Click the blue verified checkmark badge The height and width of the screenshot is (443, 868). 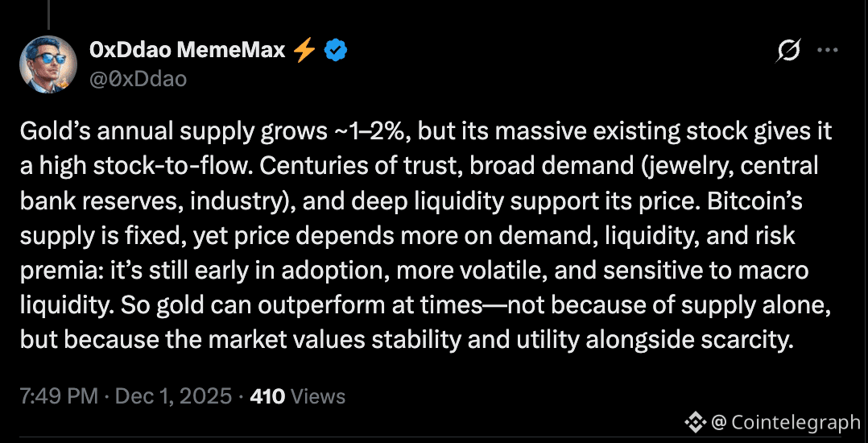click(336, 51)
